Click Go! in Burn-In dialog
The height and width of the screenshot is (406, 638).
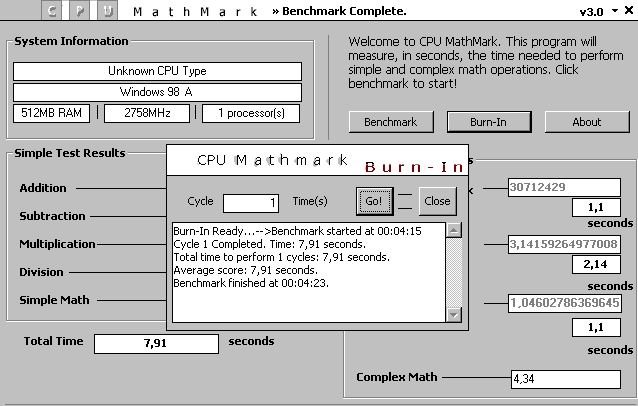click(374, 201)
